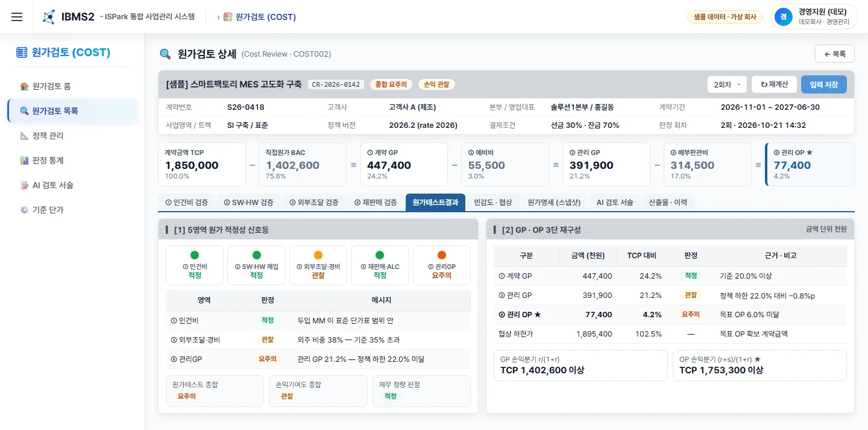Switch to the SW·HW 검증 tab
This screenshot has width=868, height=430.
coord(248,203)
